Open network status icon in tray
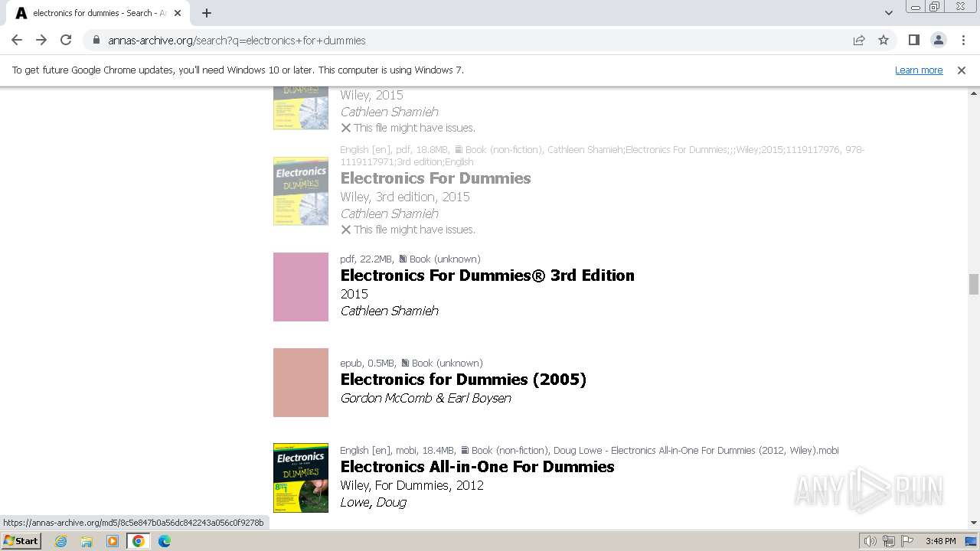Screen dimensions: 980x551 (889, 541)
